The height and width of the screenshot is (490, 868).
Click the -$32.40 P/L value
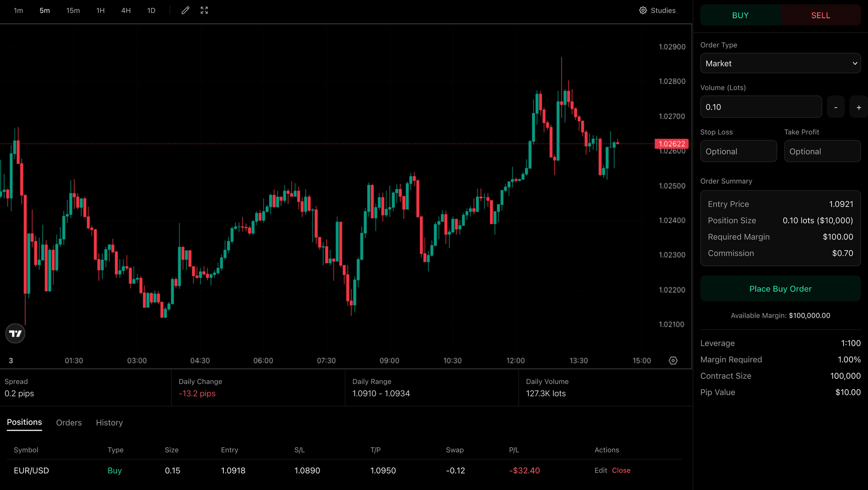(x=524, y=471)
